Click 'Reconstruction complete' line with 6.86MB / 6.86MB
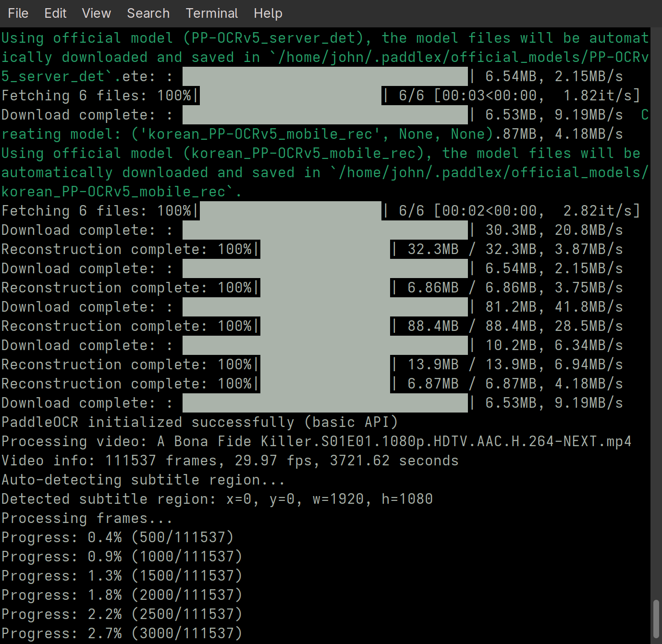 click(312, 288)
